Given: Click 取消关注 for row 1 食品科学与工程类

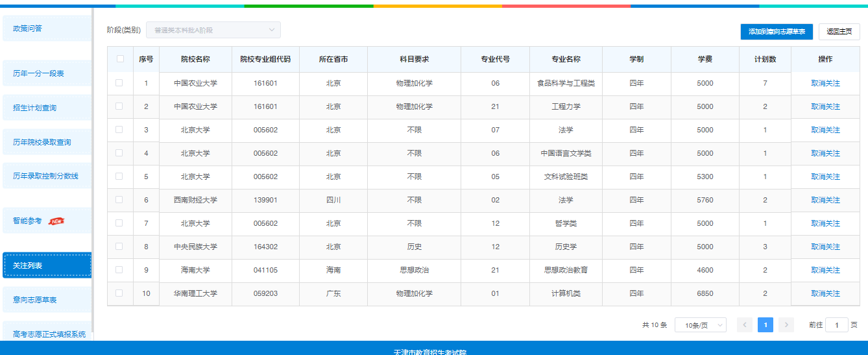Looking at the screenshot, I should click(x=825, y=83).
